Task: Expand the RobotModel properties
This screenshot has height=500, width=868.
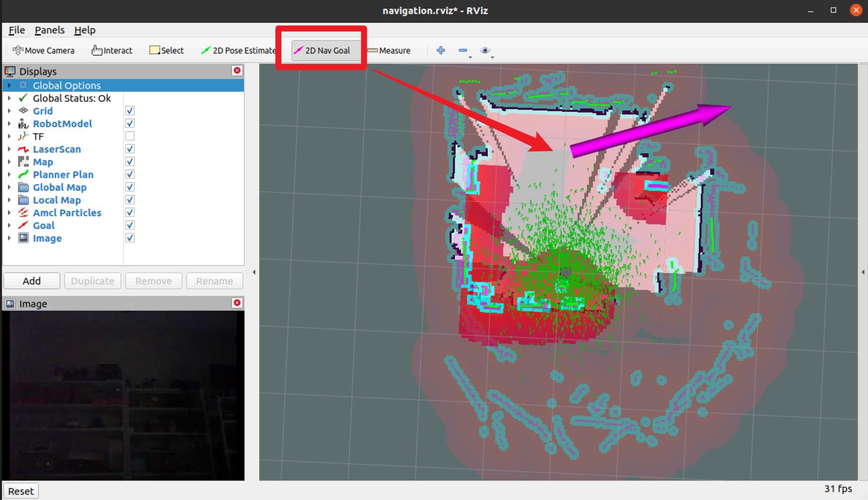Action: 9,124
